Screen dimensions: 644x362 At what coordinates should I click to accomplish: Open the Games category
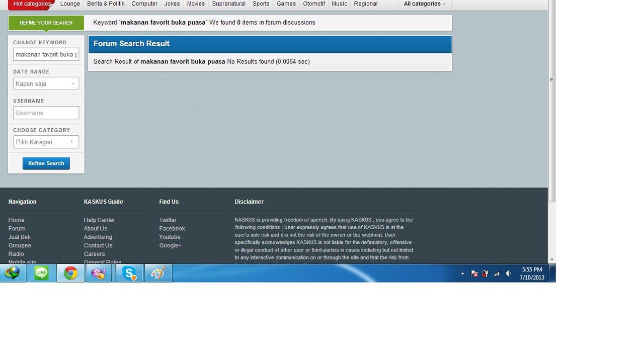(286, 4)
